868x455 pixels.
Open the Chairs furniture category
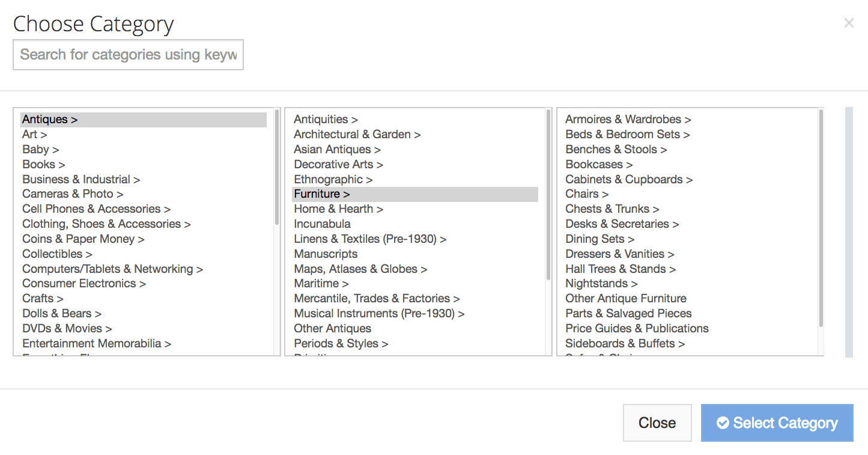[586, 194]
